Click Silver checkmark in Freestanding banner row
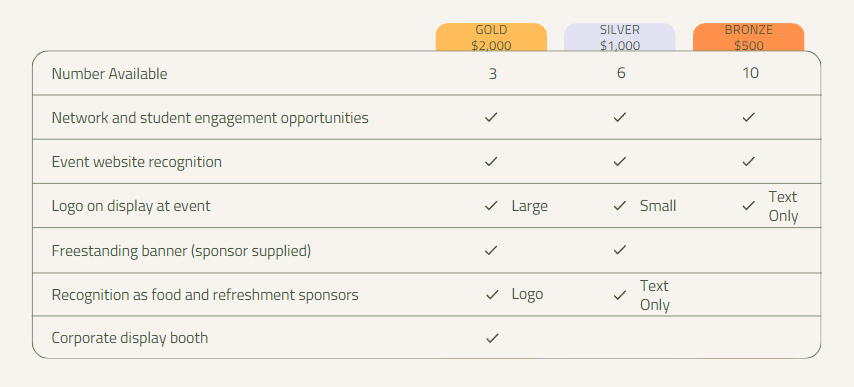This screenshot has width=854, height=387. [x=619, y=250]
